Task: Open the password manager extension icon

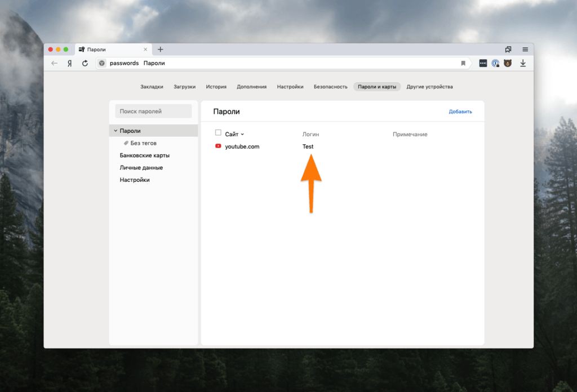Action: [483, 63]
